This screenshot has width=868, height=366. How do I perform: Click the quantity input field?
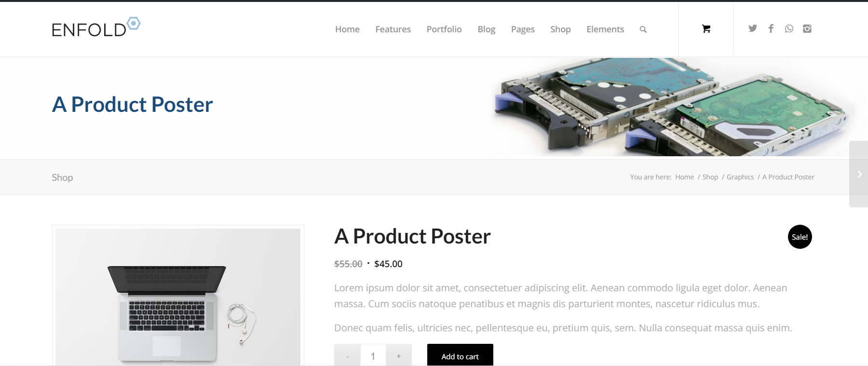373,356
